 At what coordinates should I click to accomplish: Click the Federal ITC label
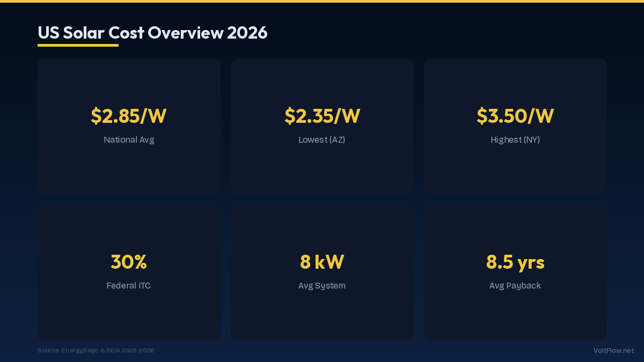[x=129, y=286]
